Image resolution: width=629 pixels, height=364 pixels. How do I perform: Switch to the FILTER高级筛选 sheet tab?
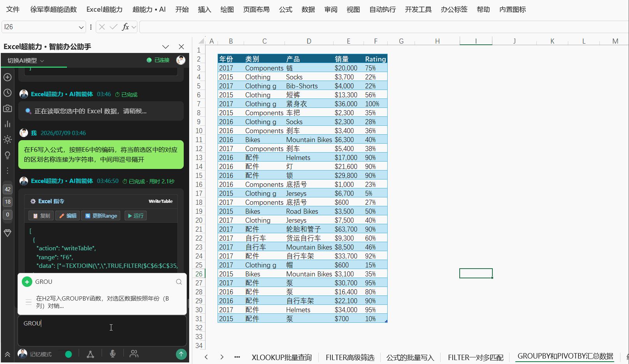tap(350, 357)
